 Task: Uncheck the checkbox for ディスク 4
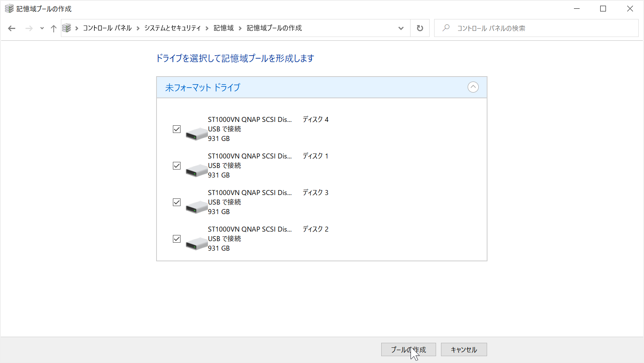176,129
